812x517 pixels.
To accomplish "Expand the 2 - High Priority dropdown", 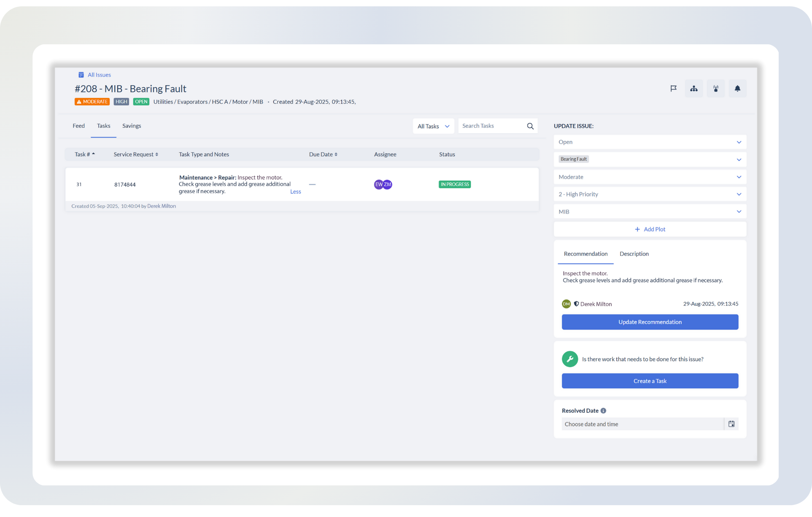I will point(650,194).
